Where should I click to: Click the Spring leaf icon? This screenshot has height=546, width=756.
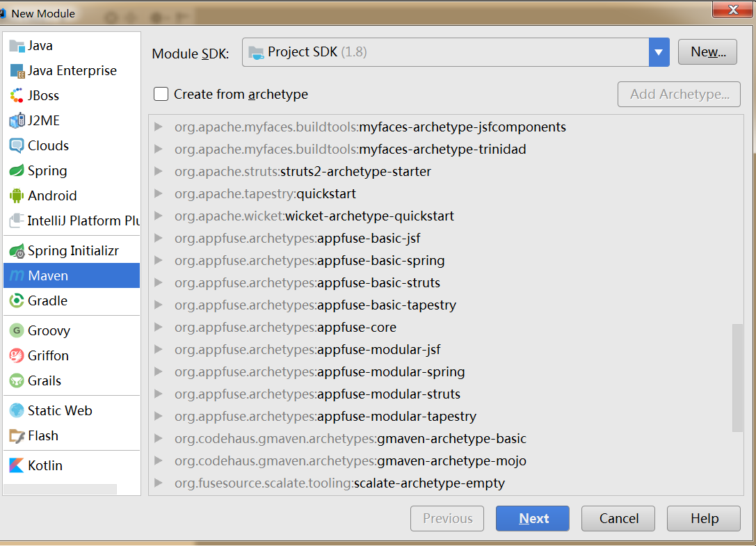pos(17,170)
